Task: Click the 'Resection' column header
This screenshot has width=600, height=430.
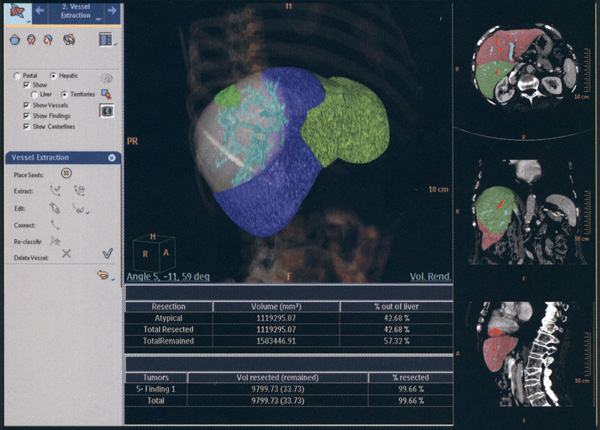Action: pos(168,307)
